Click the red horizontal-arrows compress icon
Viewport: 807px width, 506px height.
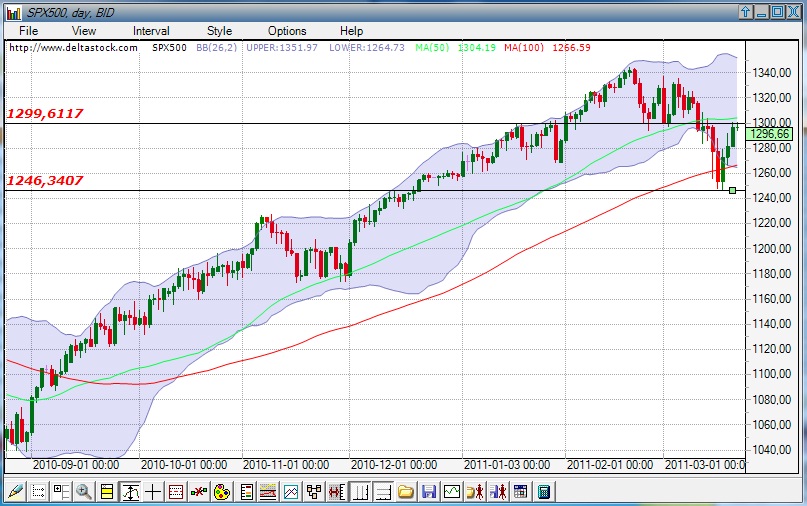337,492
